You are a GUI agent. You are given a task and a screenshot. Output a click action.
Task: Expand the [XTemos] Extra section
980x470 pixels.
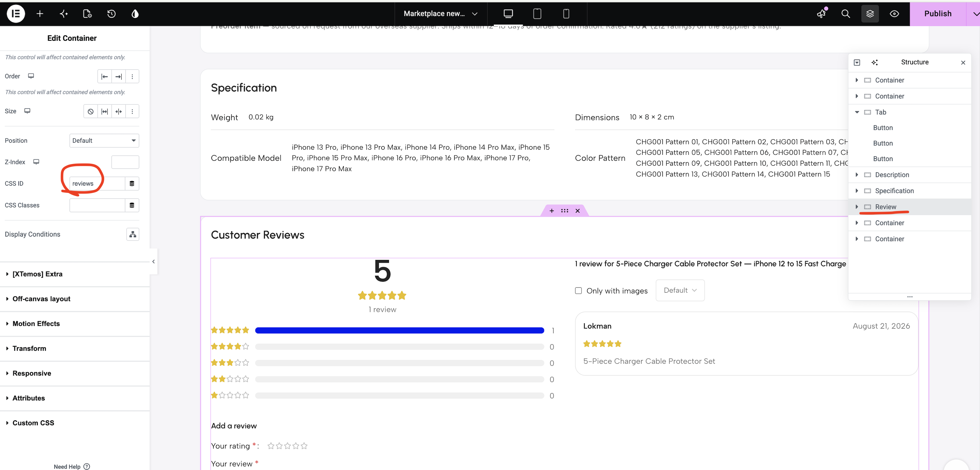[75, 274]
